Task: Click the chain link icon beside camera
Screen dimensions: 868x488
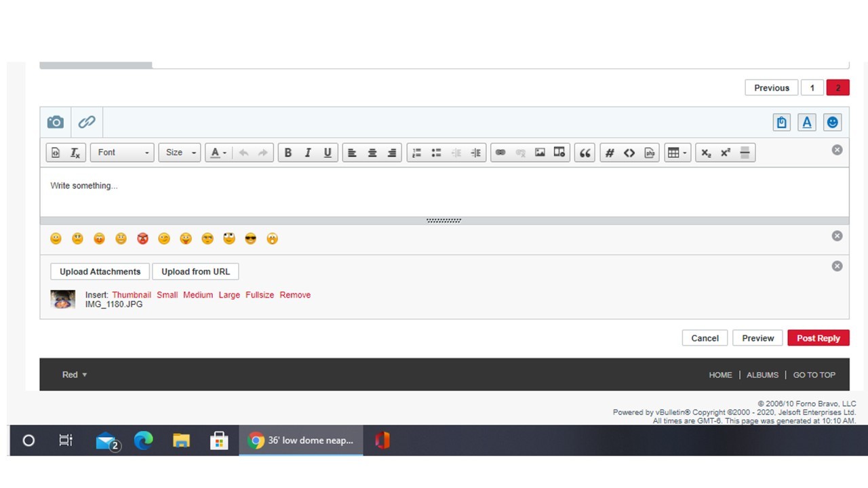Action: click(87, 122)
